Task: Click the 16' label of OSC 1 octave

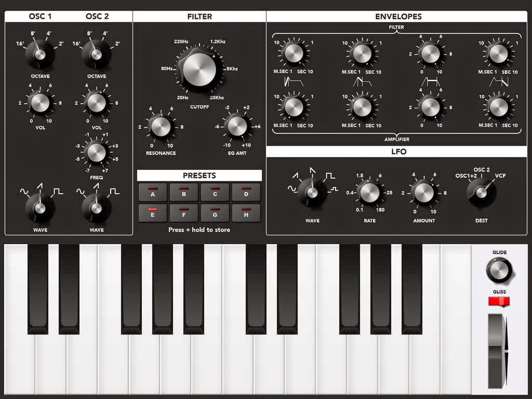Action: pos(20,44)
